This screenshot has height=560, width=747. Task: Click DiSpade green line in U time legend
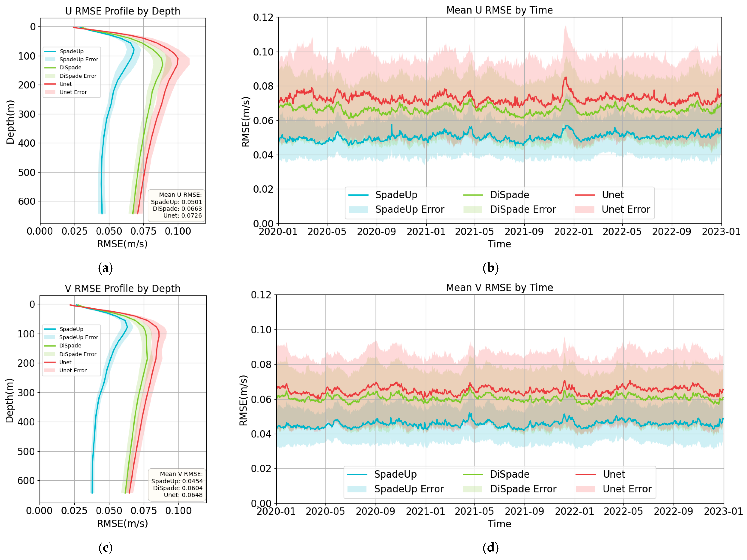[x=473, y=195]
